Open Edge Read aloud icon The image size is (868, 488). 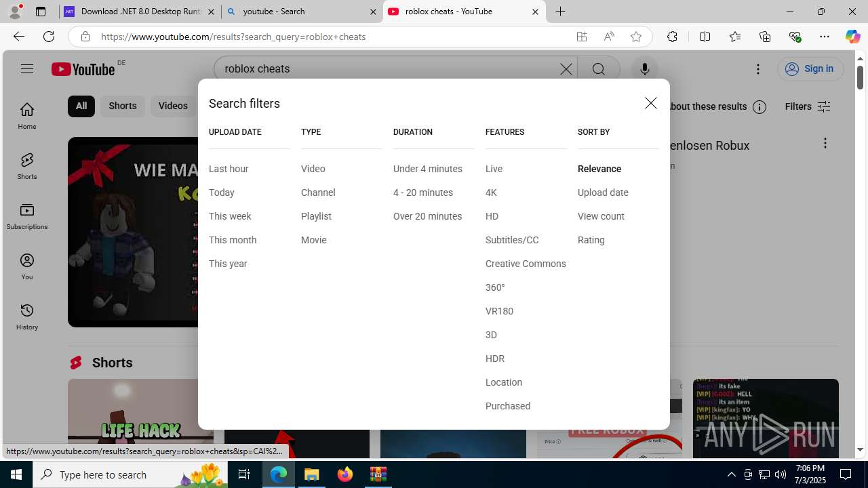click(x=609, y=37)
